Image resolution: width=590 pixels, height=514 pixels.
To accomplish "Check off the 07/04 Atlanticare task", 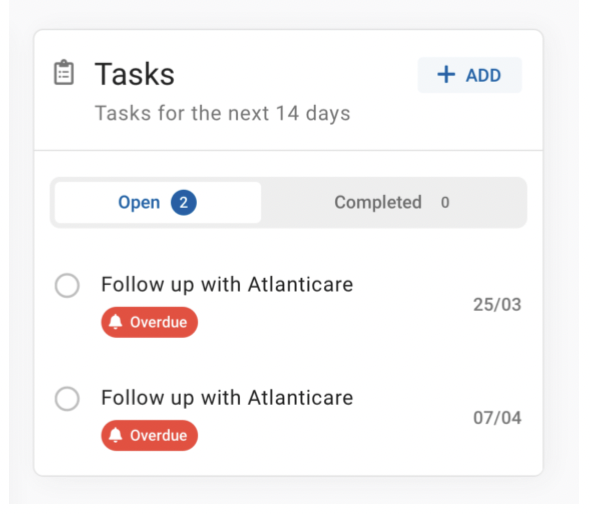I will [67, 399].
